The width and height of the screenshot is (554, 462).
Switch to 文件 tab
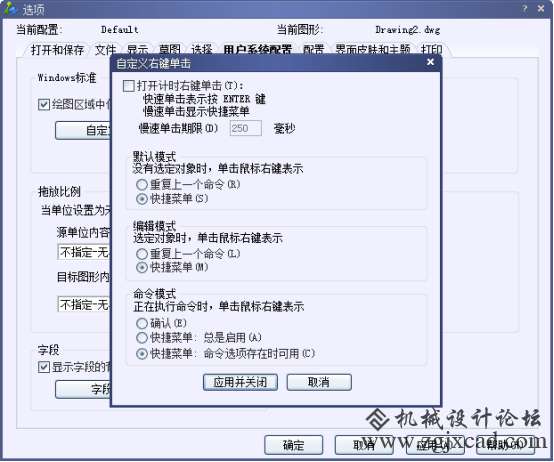[105, 50]
